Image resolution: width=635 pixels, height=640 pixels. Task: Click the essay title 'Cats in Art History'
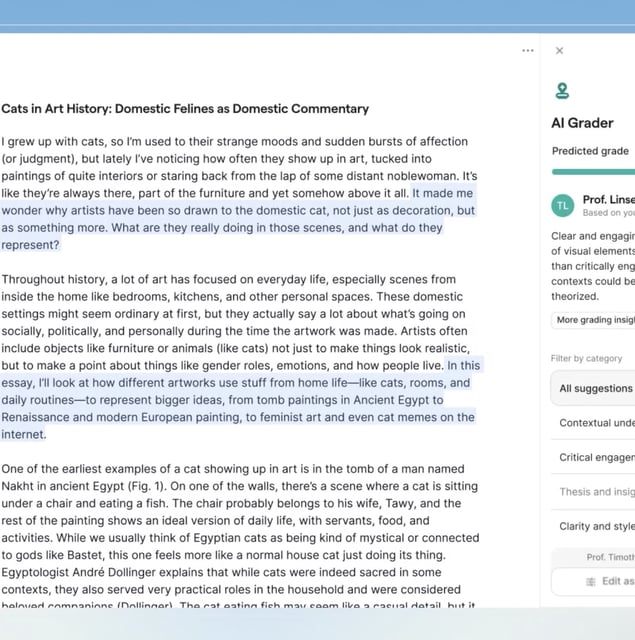[185, 109]
